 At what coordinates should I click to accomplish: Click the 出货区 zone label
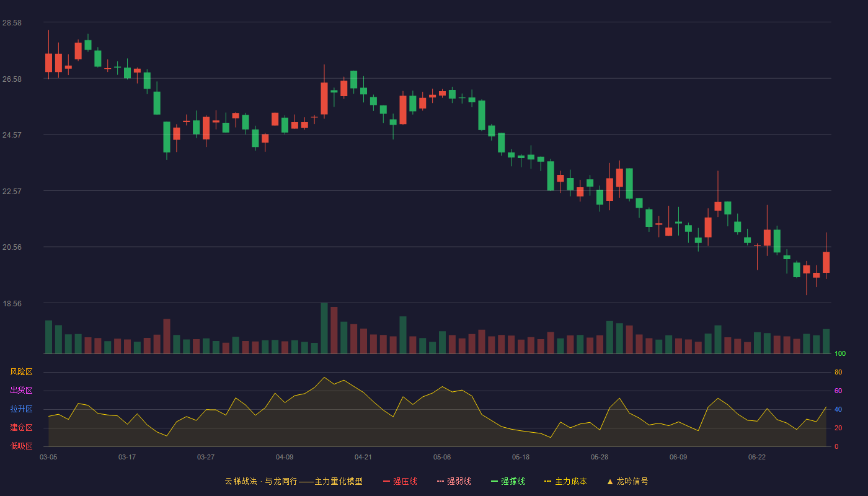21,391
